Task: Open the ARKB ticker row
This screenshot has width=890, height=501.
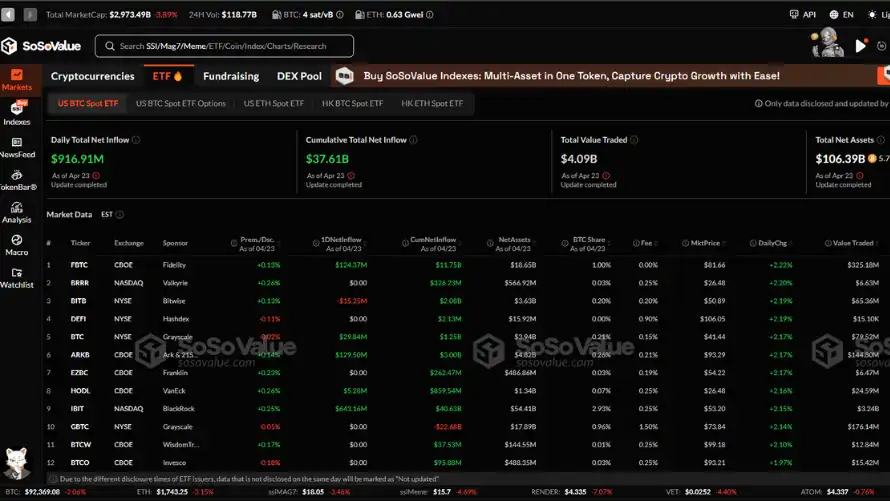Action: 466,355
